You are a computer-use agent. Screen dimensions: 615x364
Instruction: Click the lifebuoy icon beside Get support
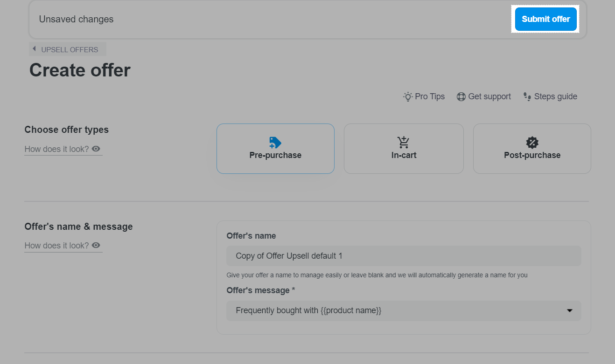coord(461,96)
